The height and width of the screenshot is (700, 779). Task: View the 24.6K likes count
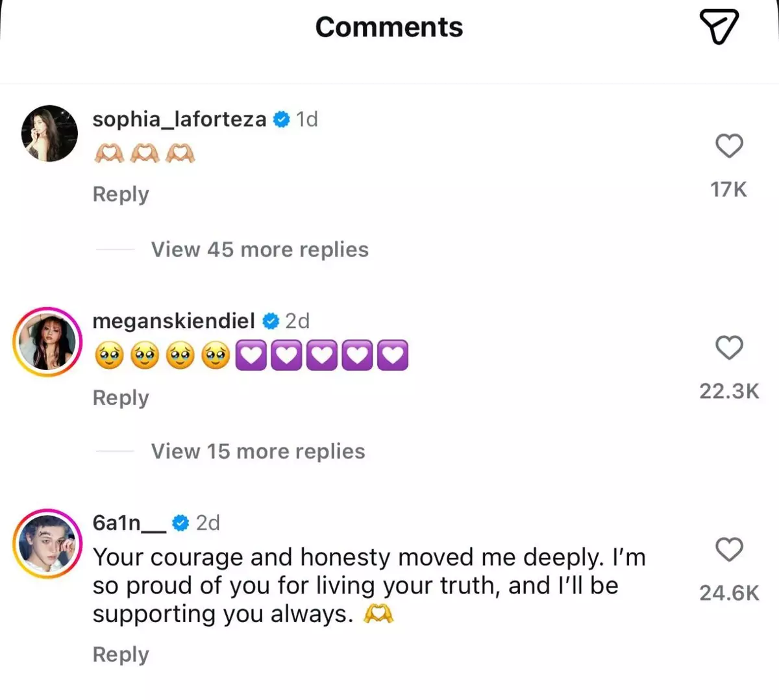coord(729,593)
